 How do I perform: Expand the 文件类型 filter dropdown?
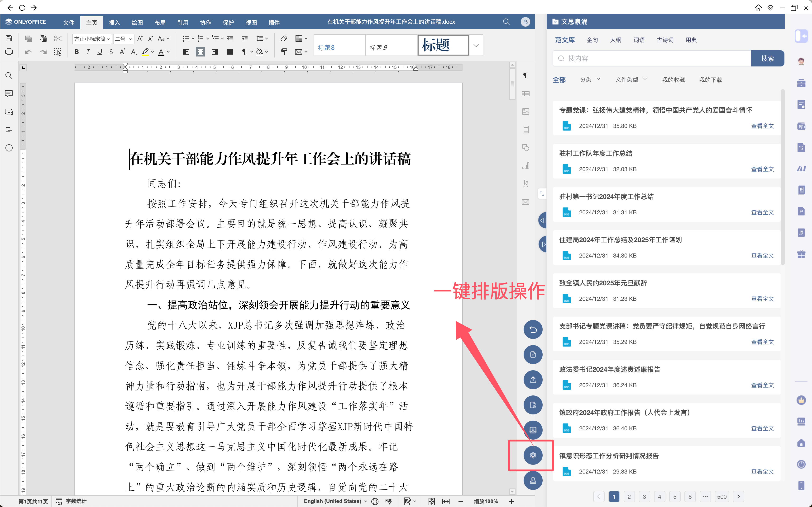pos(631,80)
